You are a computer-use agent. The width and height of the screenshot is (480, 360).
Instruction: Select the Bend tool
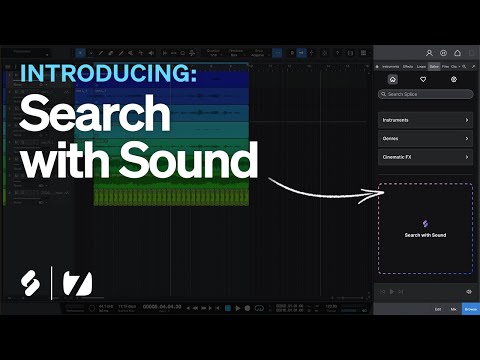pos(141,53)
